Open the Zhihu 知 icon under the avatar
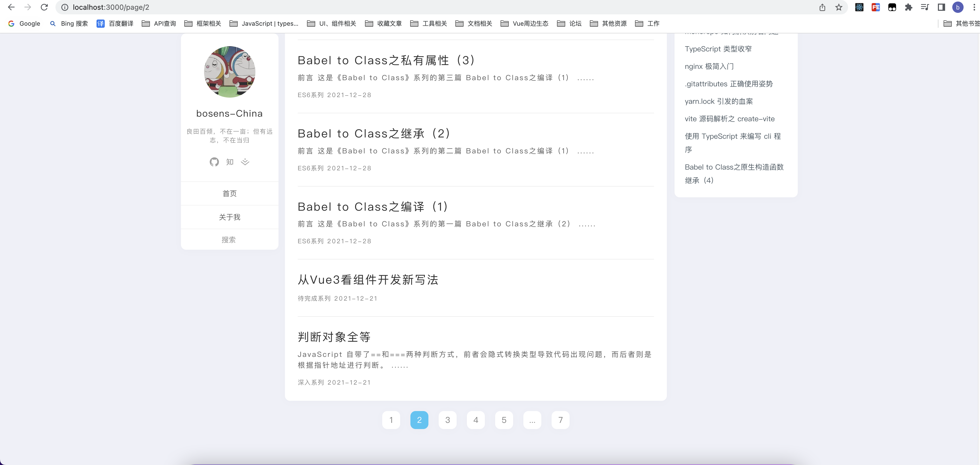Viewport: 980px width, 465px height. 229,162
